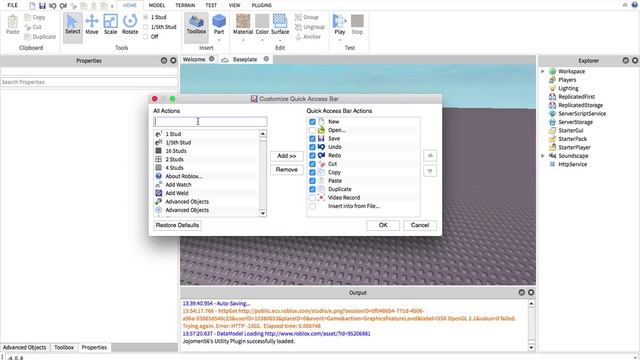
Task: Expand the Soundscape tree node
Action: coord(543,156)
